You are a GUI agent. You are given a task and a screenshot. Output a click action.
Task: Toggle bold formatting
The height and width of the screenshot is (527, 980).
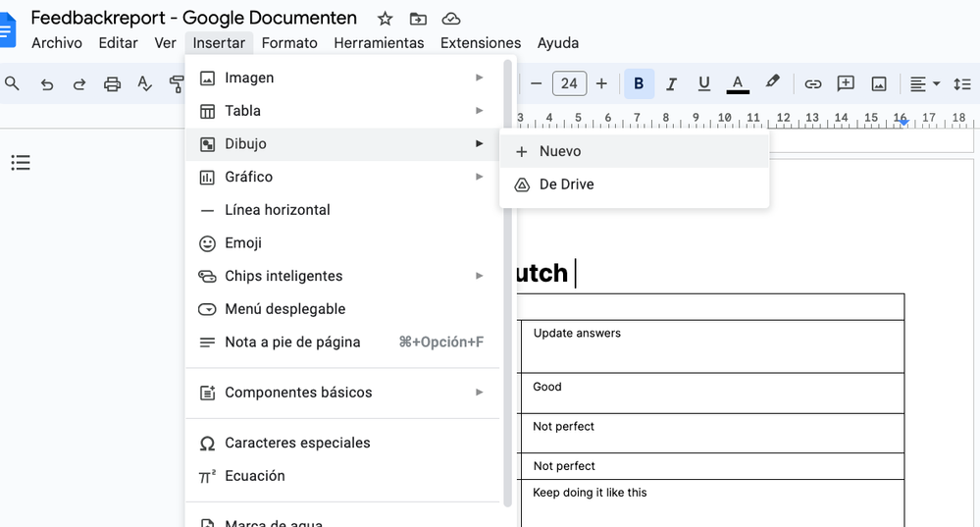(x=639, y=83)
